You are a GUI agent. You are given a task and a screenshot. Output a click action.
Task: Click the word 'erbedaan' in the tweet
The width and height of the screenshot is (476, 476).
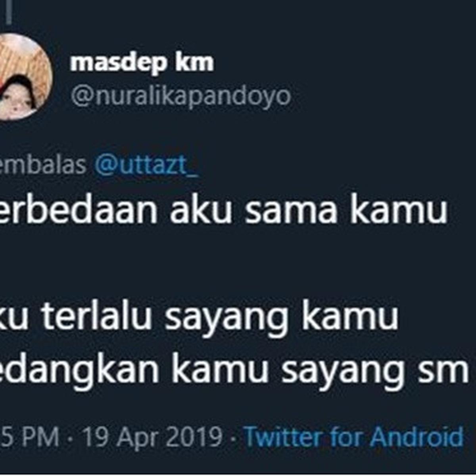click(79, 210)
